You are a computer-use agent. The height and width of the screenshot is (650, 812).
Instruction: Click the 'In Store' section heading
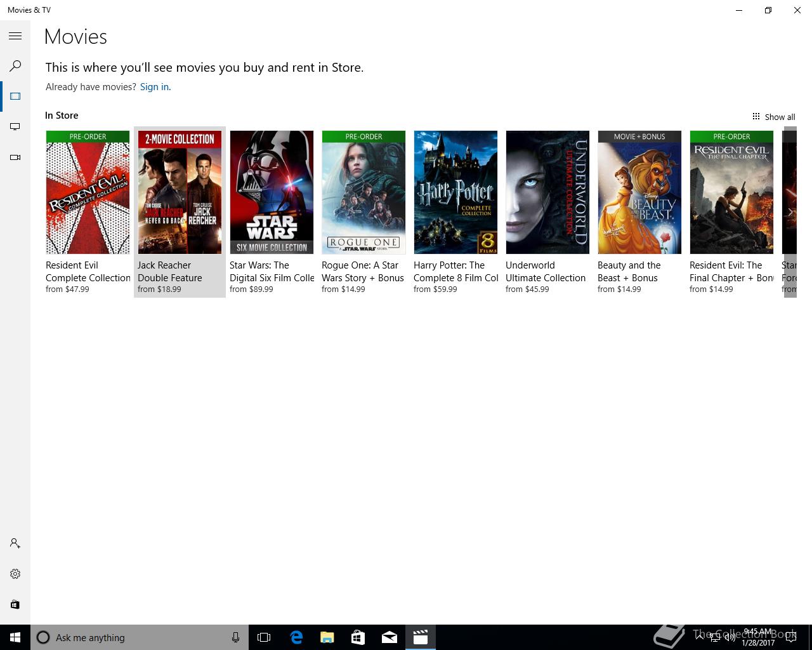point(62,116)
